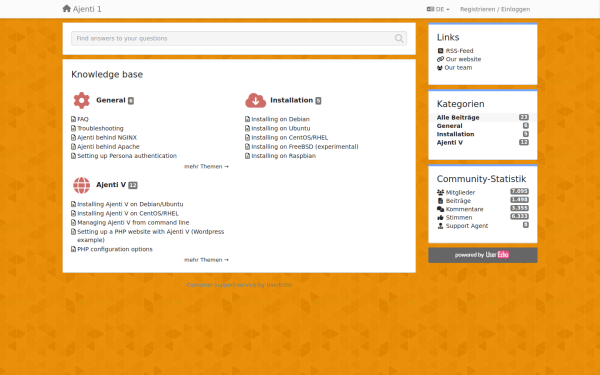Click the Installation cloud download icon
This screenshot has height=375, width=600.
tap(256, 100)
